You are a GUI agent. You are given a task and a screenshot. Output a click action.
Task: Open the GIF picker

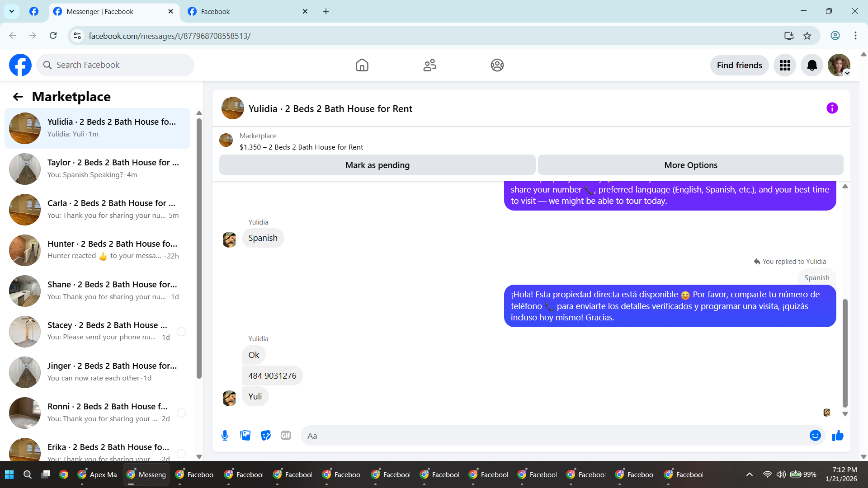click(x=286, y=436)
